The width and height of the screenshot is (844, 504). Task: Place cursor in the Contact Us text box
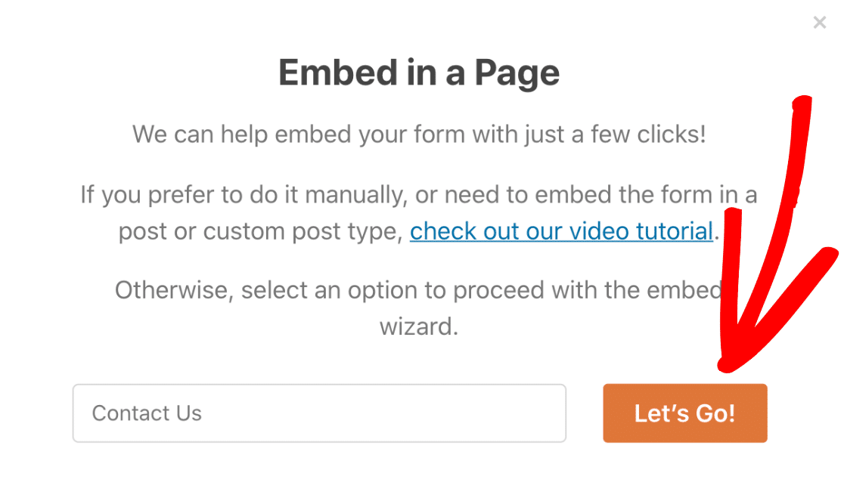(319, 413)
